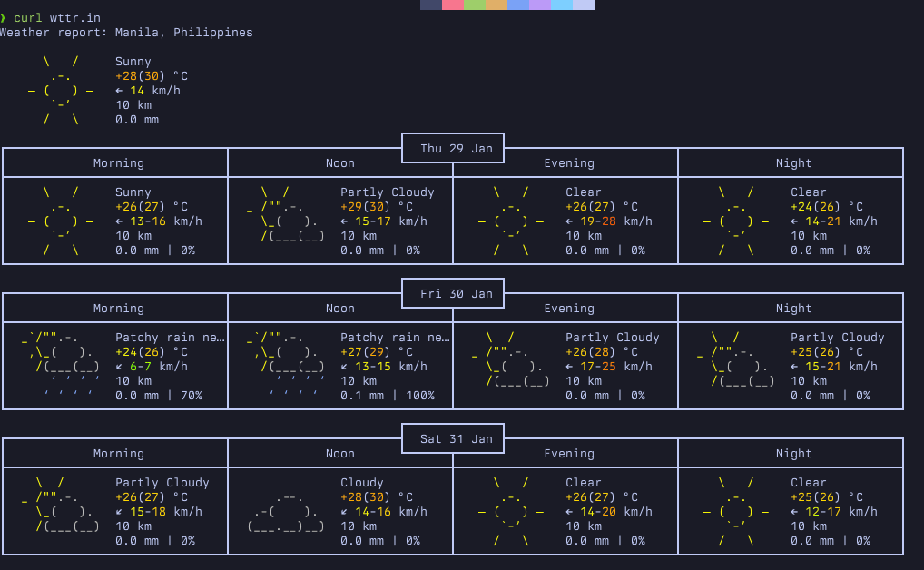Click the +28(30) °C current temperature
Screen dimensions: 924x570
(146, 75)
